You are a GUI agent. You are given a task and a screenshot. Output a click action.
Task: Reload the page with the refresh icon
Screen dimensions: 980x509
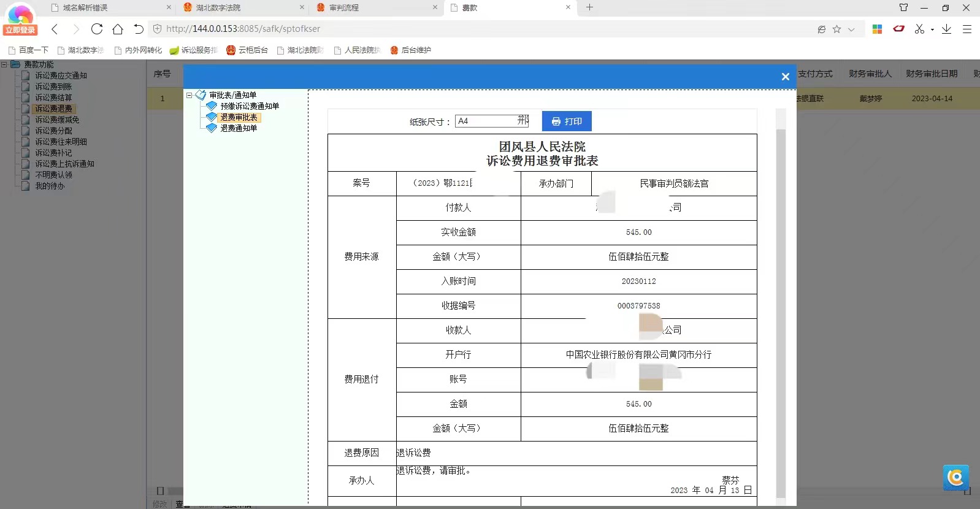click(96, 29)
